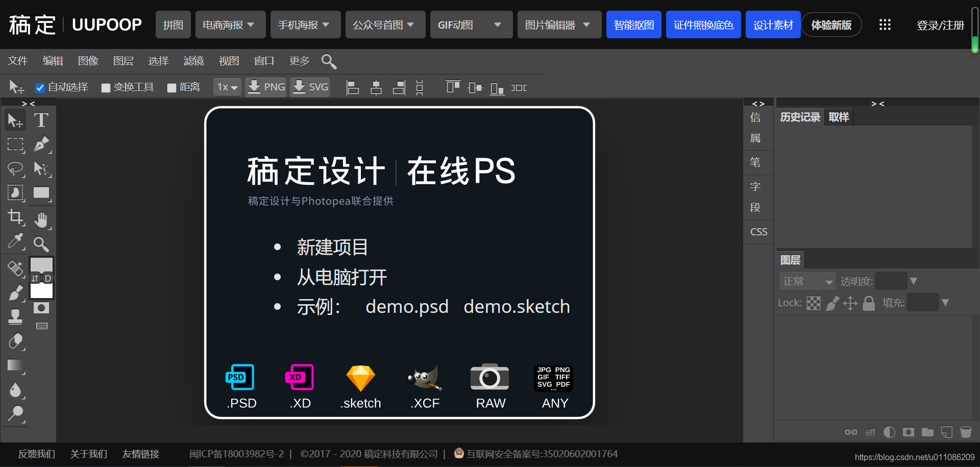980x467 pixels.
Task: Select the Clone Stamp tool
Action: click(x=15, y=316)
